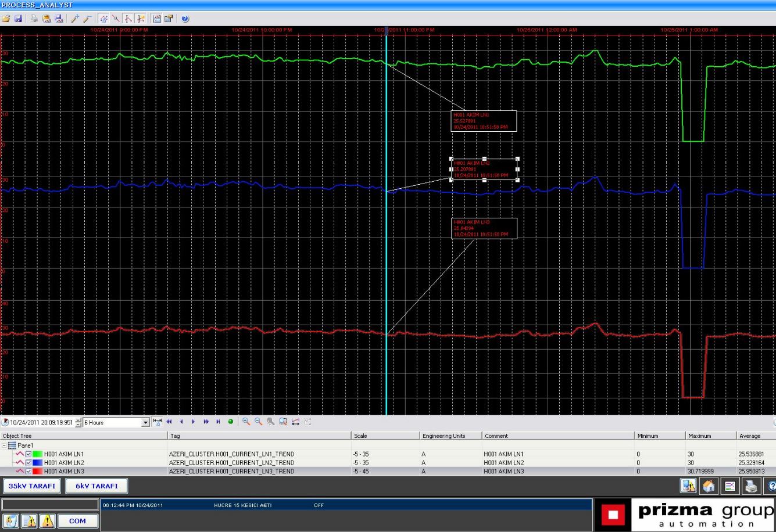This screenshot has width=776, height=532.
Task: Click the Object Tree column header
Action: pos(84,436)
